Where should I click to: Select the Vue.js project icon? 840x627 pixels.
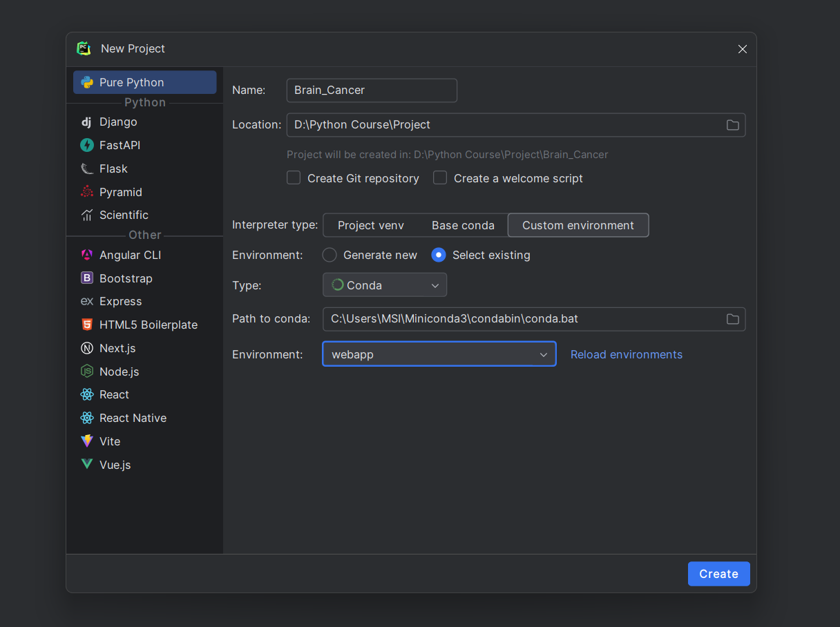pos(86,465)
